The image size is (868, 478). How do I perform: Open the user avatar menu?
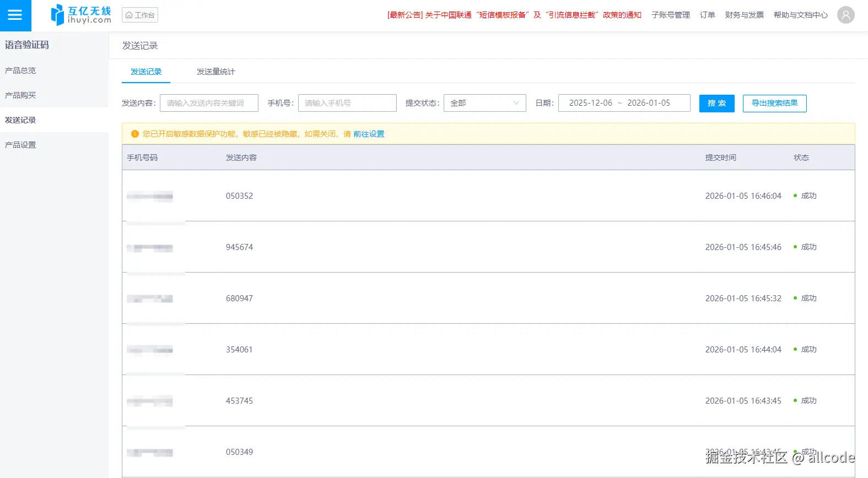coord(845,15)
